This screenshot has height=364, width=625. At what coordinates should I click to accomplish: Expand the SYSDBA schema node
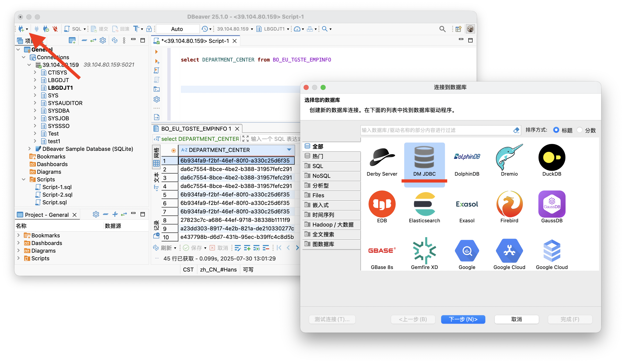pos(35,111)
